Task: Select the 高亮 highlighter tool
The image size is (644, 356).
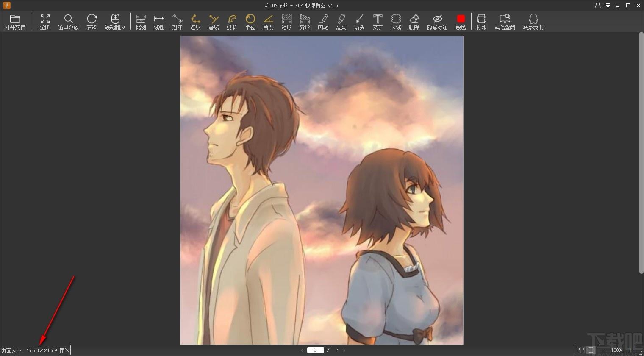Action: (341, 22)
